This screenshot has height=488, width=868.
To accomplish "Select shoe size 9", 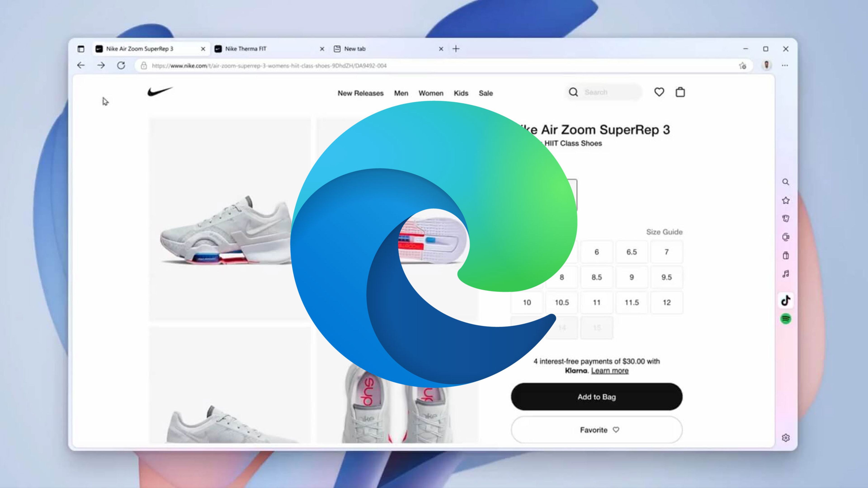I will tap(632, 277).
